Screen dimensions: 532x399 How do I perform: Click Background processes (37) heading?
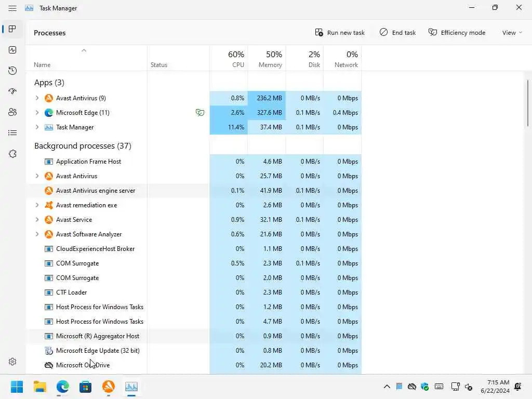(x=83, y=146)
